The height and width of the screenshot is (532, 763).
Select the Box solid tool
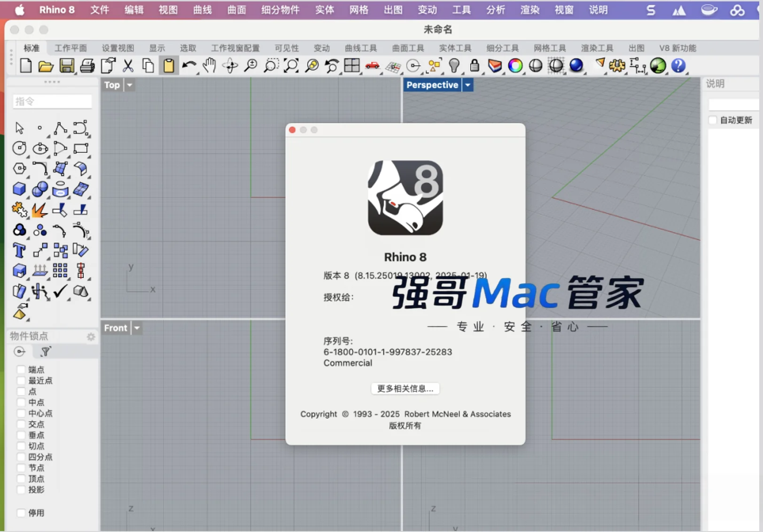pos(19,189)
